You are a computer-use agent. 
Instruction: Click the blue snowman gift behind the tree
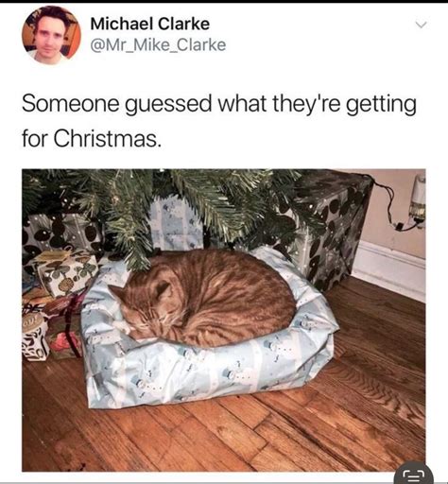175,224
